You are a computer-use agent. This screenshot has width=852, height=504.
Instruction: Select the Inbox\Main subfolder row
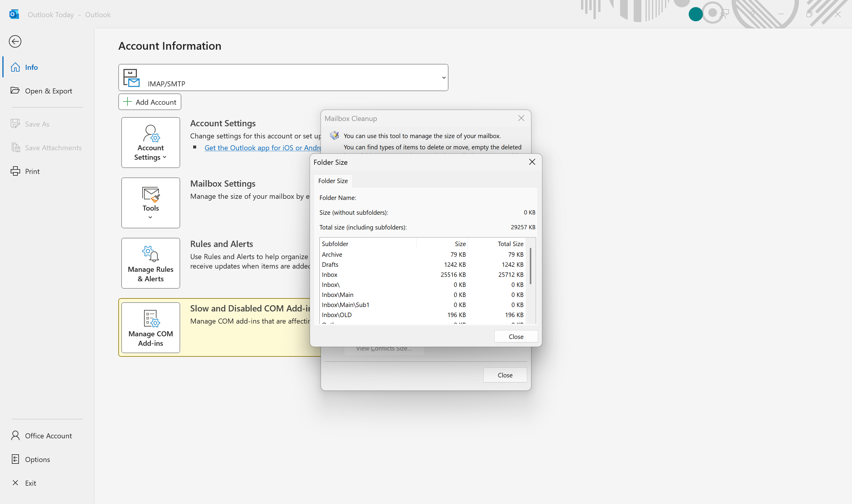coord(422,295)
